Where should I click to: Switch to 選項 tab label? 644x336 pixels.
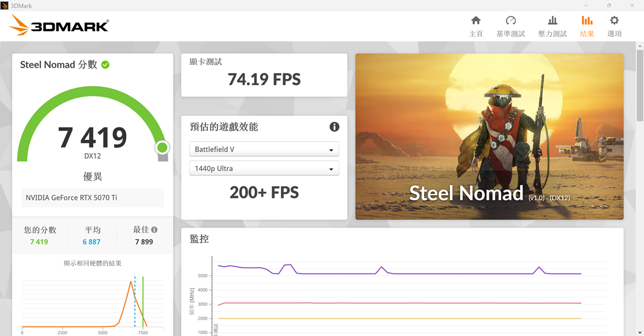pos(614,34)
